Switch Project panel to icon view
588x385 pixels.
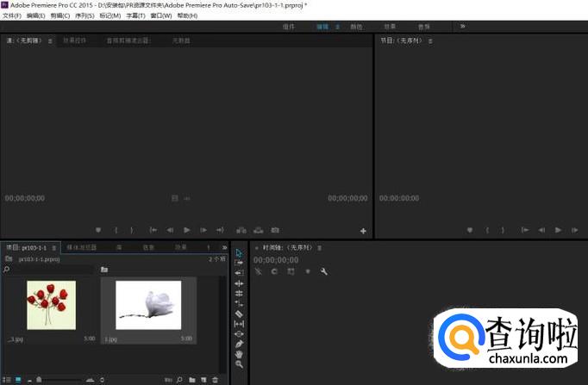point(18,379)
